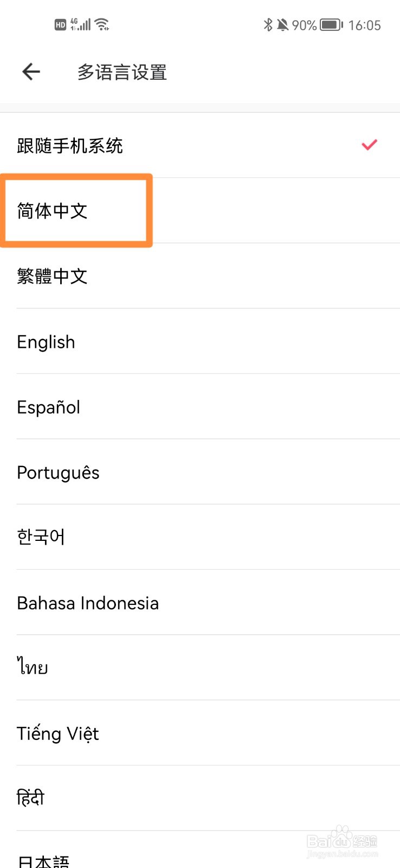Choose 简体中文 as the language

coord(53,210)
